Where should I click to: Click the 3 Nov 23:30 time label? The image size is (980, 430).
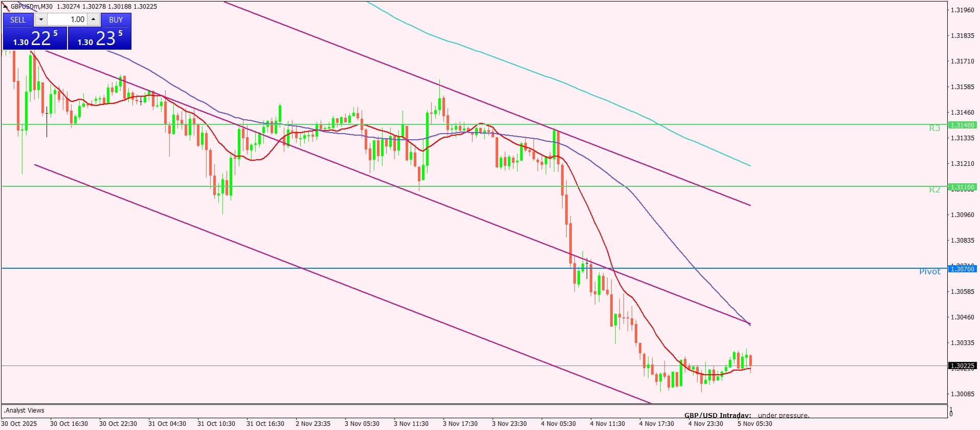point(509,423)
